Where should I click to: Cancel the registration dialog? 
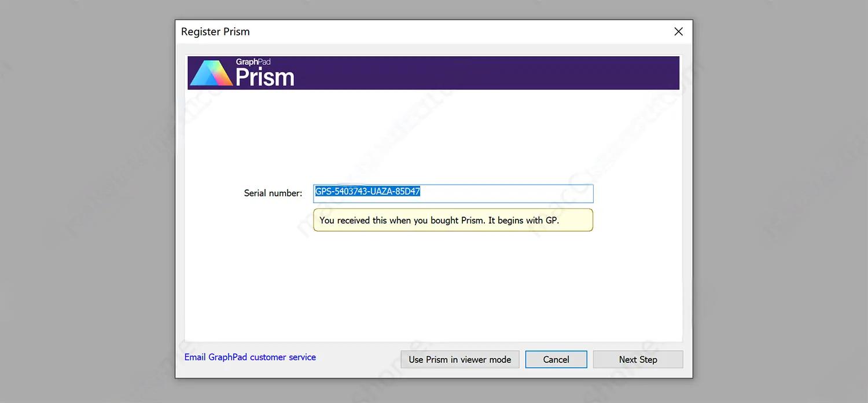tap(556, 360)
